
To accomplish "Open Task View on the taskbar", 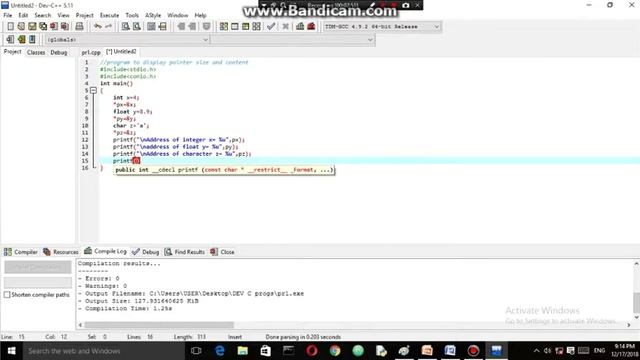I will pos(196,351).
